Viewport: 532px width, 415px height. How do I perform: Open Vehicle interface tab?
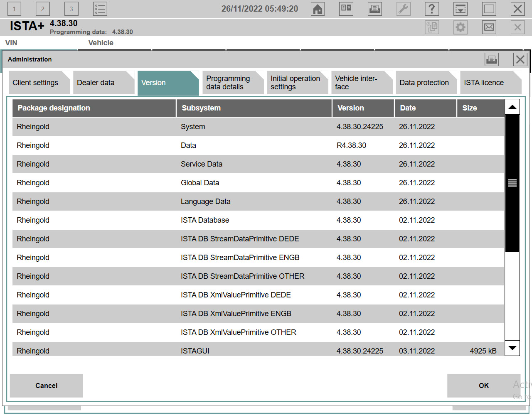point(362,83)
